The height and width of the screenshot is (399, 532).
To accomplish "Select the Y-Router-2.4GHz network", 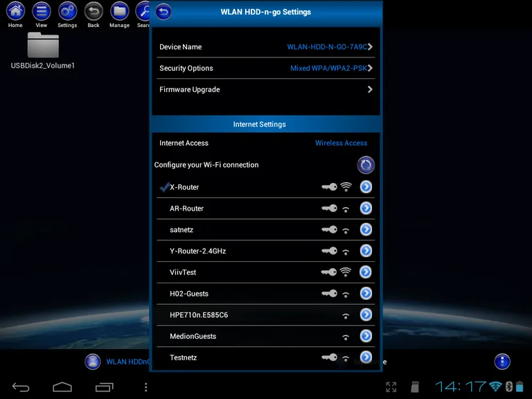I will coord(266,251).
